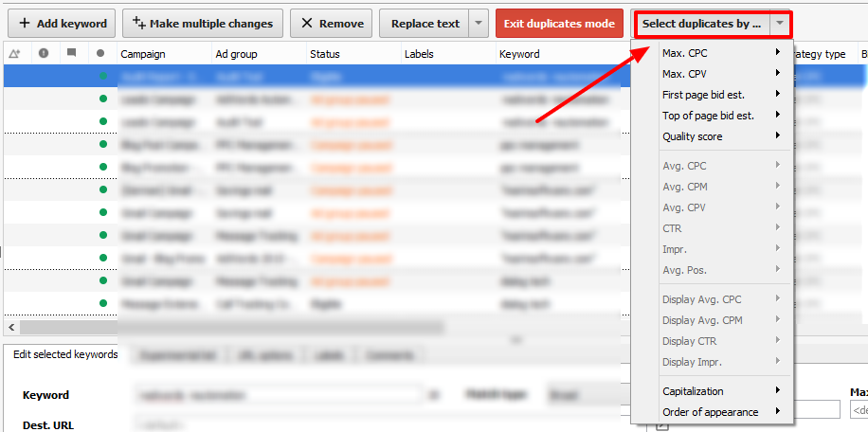Open Make multiple changes
This screenshot has width=868, height=432.
pos(203,24)
